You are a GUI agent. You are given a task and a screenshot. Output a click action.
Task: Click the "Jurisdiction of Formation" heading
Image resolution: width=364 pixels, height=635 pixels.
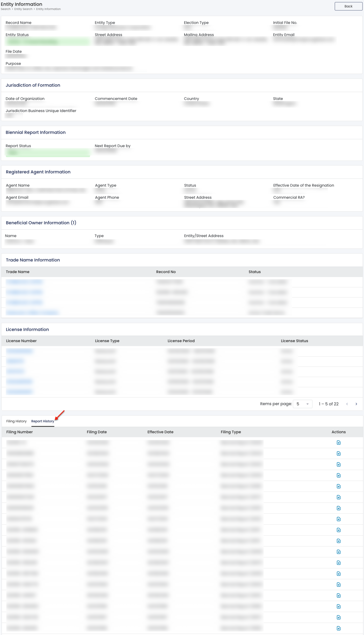(33, 85)
